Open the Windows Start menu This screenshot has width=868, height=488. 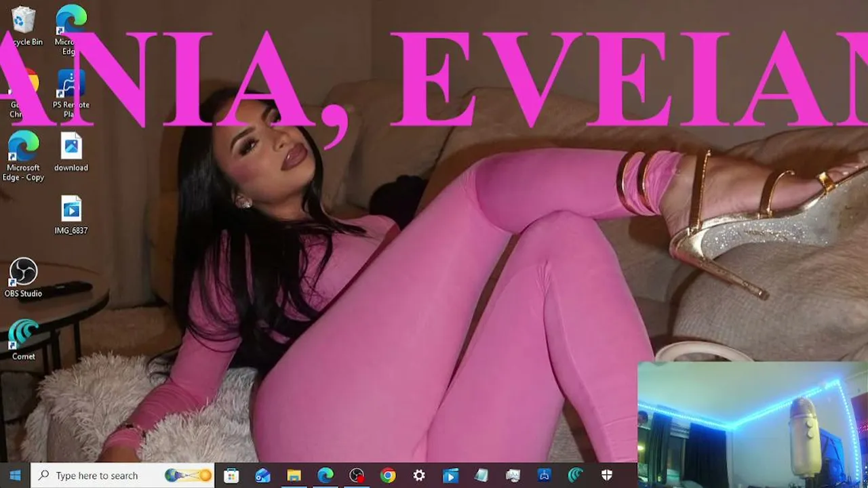coord(16,475)
